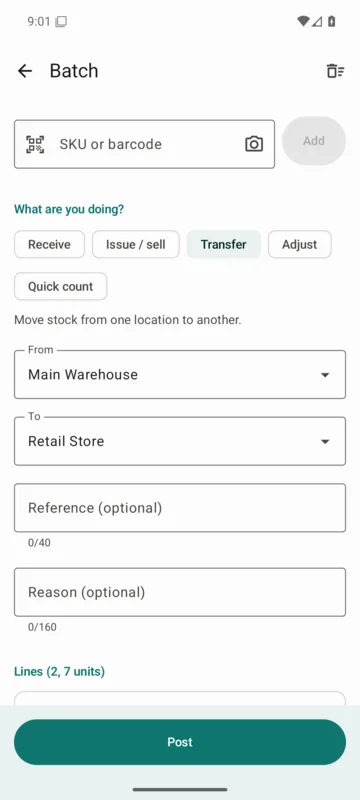Tap the Batch page title
Viewport: 360px width, 800px height.
[74, 71]
